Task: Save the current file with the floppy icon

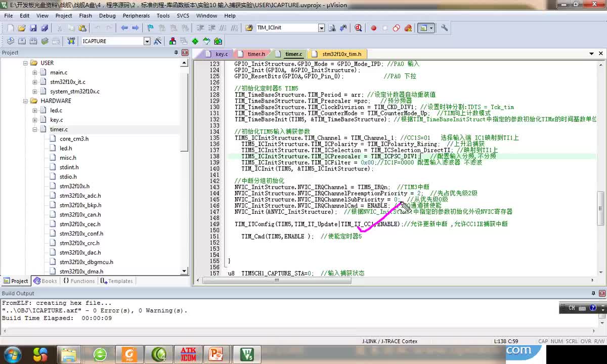Action: [33, 28]
